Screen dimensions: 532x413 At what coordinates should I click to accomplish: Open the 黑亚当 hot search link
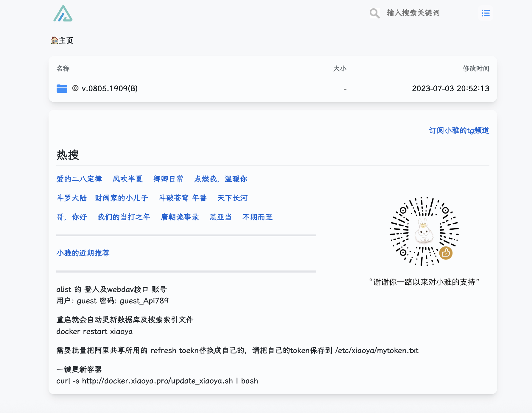click(x=220, y=217)
